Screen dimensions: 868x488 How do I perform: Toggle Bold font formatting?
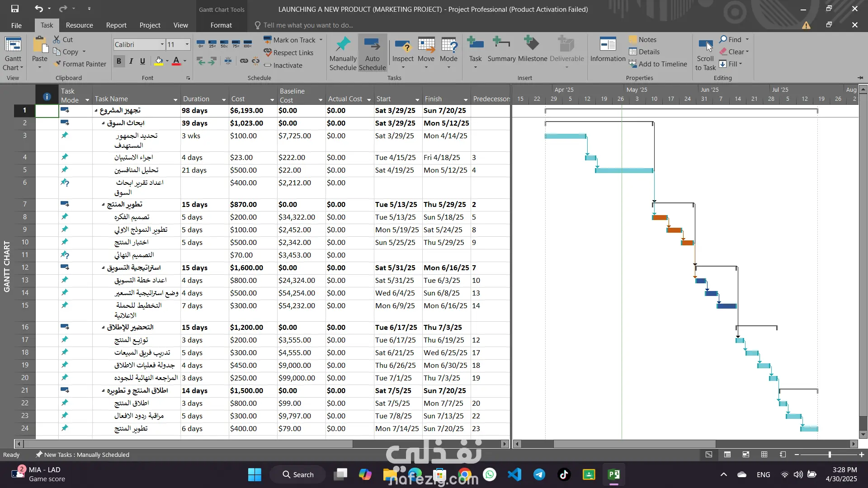coord(119,61)
